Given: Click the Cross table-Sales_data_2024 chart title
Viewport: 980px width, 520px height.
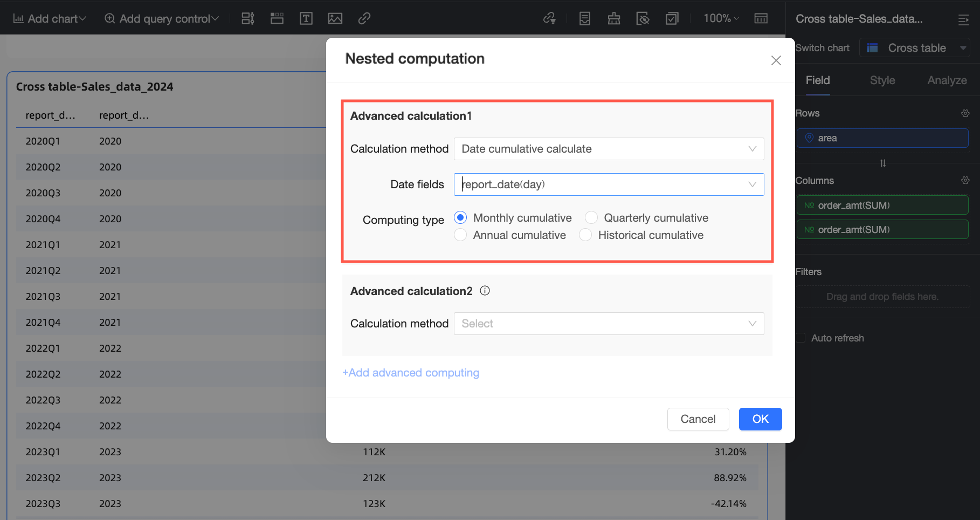Looking at the screenshot, I should coord(95,87).
